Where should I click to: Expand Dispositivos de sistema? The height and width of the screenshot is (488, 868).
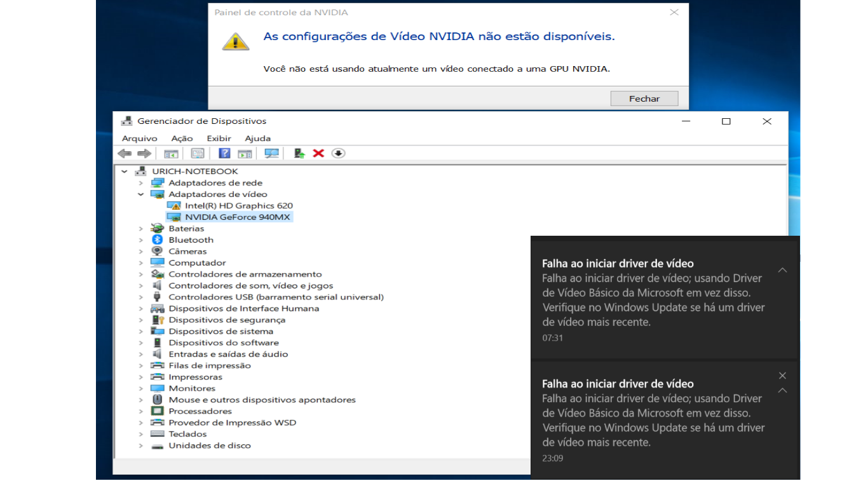pos(141,331)
